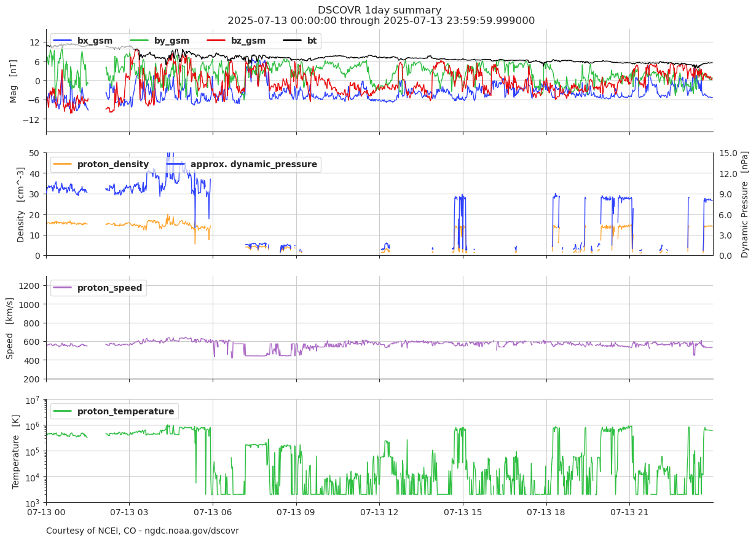Click the −12 magnetic field tick label
The image size is (756, 541).
click(x=31, y=119)
